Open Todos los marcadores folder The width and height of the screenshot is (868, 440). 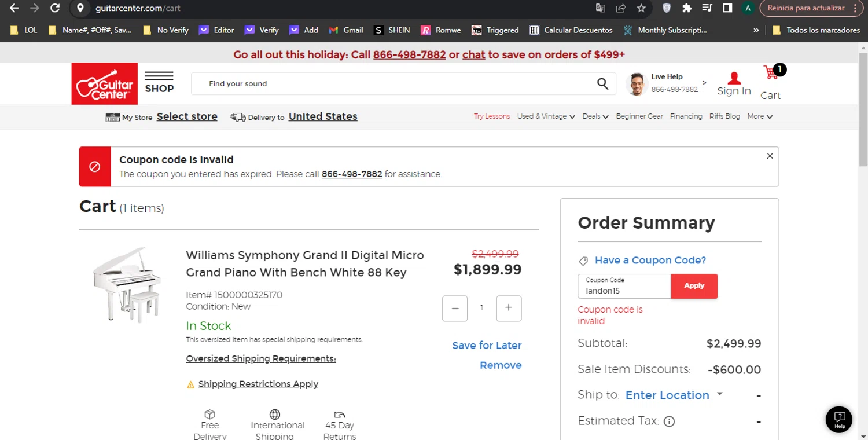tap(816, 30)
